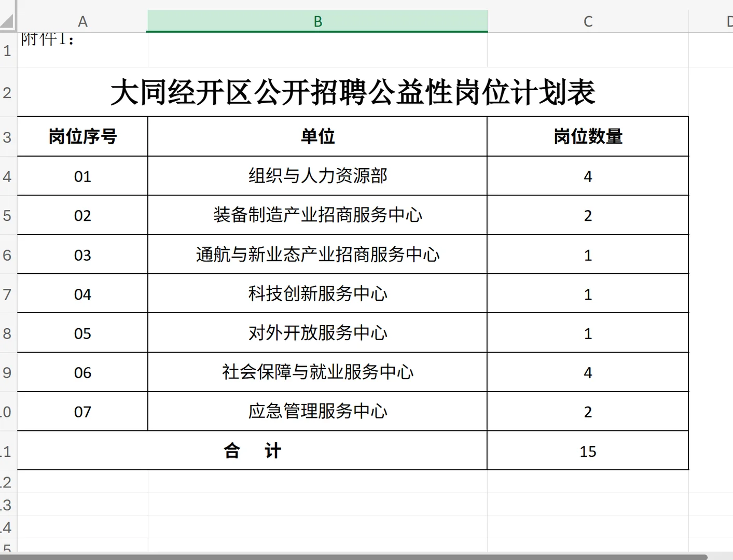Select the cell showing total value 15
Image resolution: width=733 pixels, height=560 pixels.
pyautogui.click(x=588, y=451)
